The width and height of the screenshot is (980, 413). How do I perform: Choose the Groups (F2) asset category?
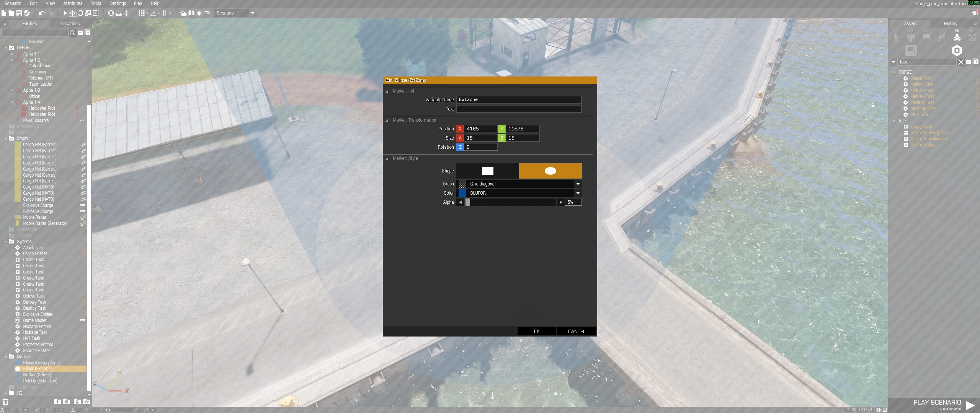[911, 37]
